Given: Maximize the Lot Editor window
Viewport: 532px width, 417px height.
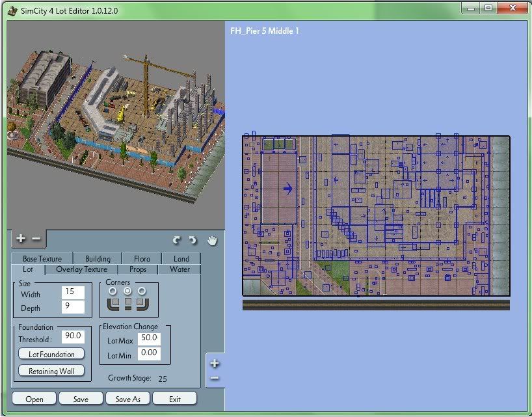Looking at the screenshot, I should point(488,8).
